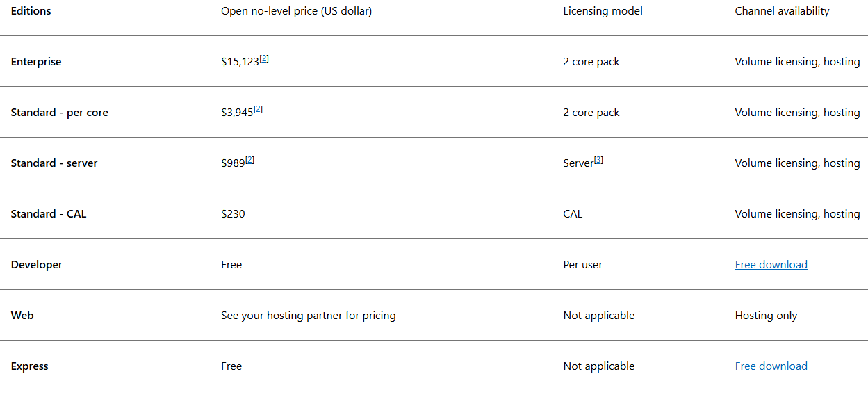Click the Standard - server edition label
Viewport: 868px width, 399px height.
pyautogui.click(x=54, y=163)
